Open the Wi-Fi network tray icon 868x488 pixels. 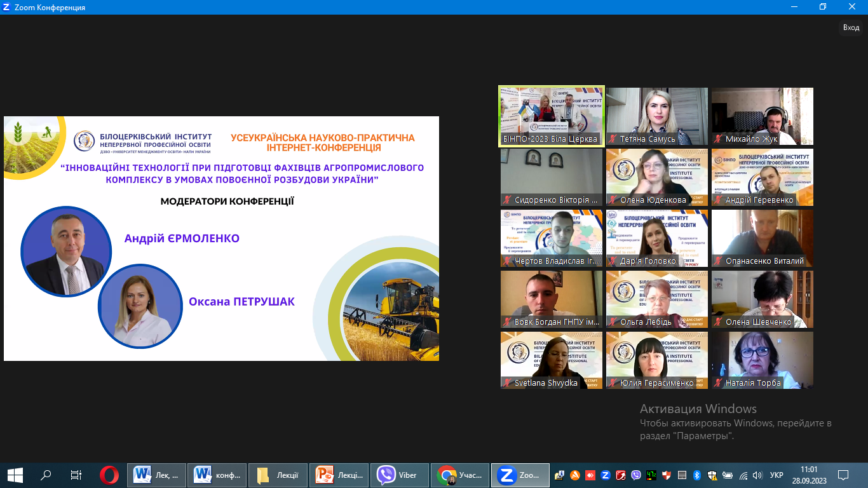[x=743, y=475]
